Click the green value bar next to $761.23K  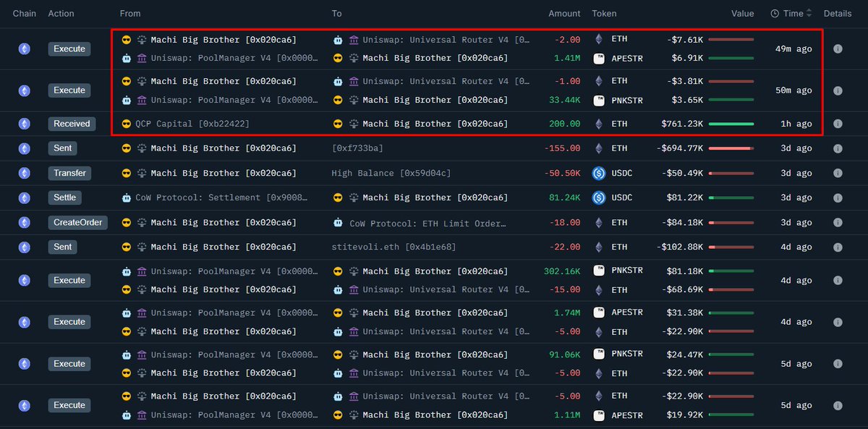731,124
